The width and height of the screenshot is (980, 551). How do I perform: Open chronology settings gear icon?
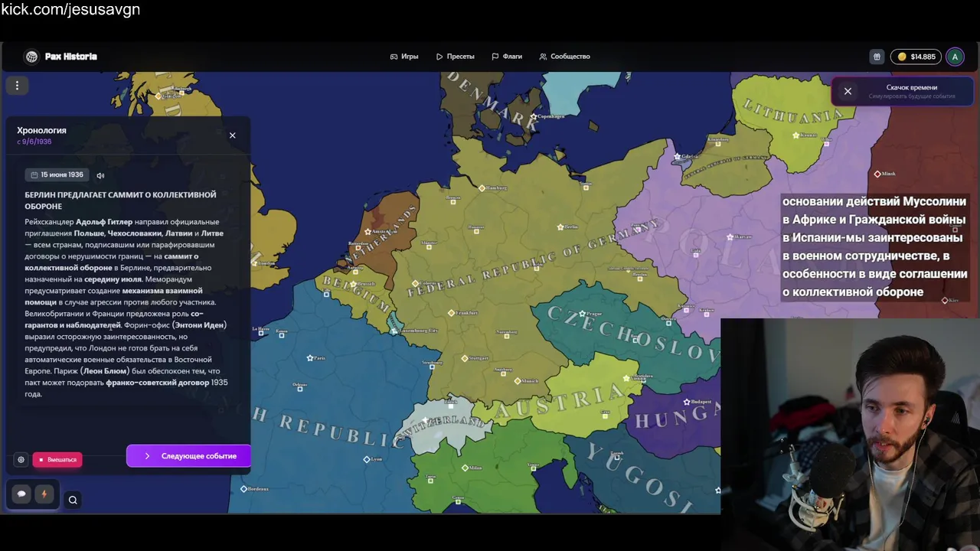21,460
